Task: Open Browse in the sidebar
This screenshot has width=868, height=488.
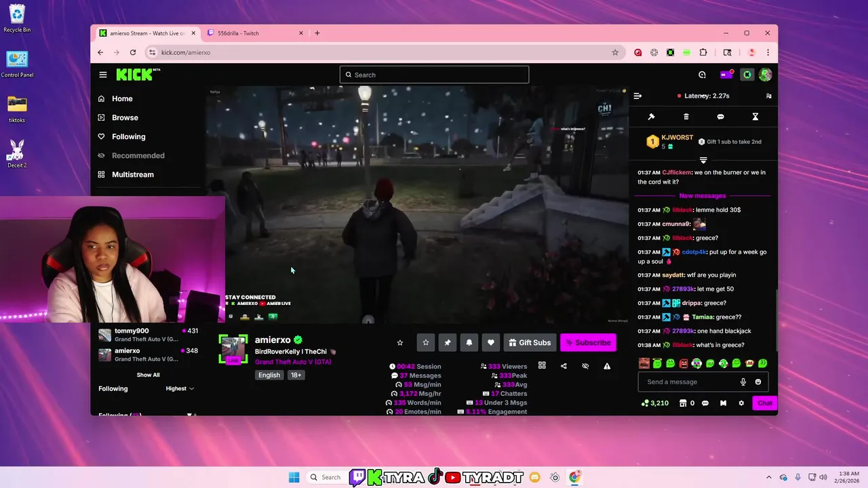Action: coord(125,117)
